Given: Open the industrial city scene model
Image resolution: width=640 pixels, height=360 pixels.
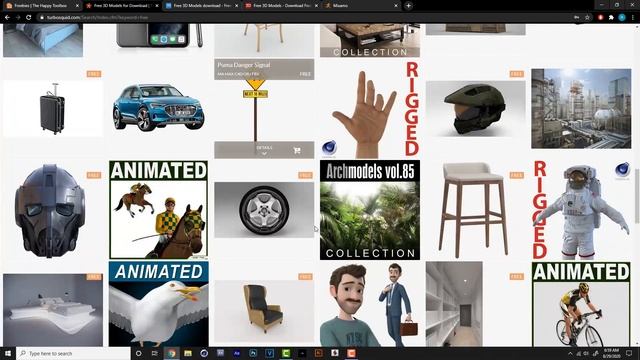Looking at the screenshot, I should [x=581, y=109].
